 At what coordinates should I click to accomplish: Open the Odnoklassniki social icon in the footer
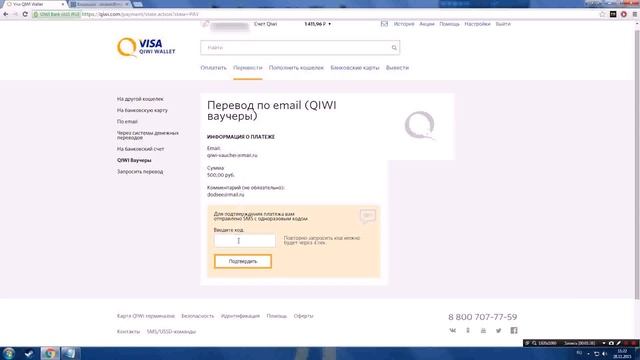[468, 330]
